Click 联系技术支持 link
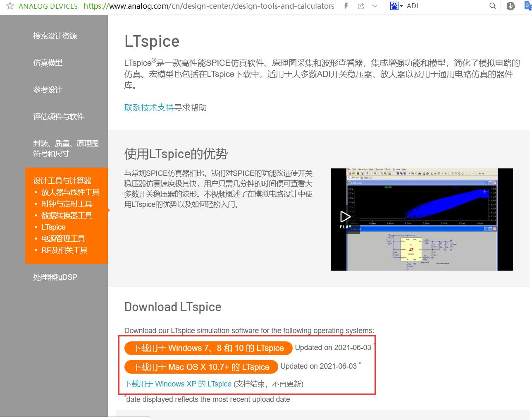The height and width of the screenshot is (420, 532). (x=149, y=108)
